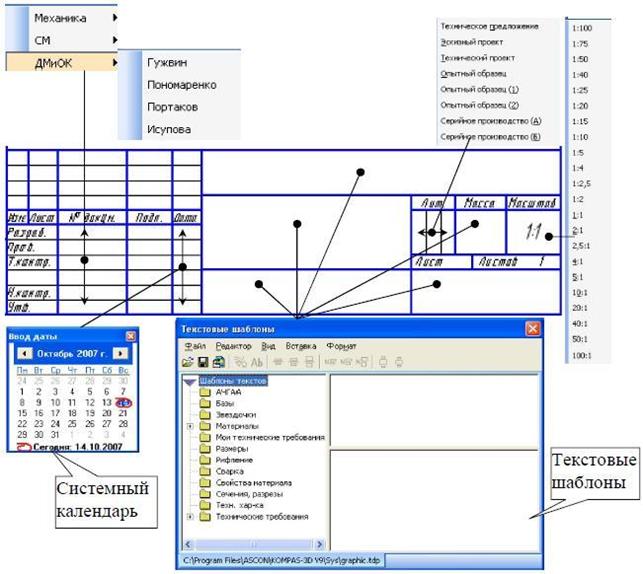Click the tree's horizontal scrollbar left arrow
Screen dimensions: 643x574
[188, 544]
